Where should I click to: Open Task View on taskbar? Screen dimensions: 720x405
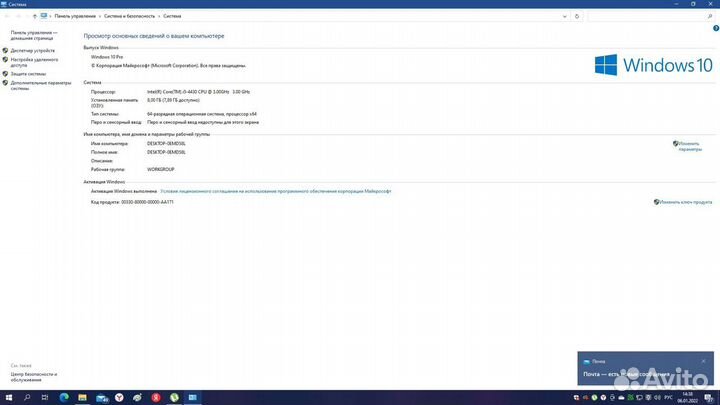(45, 398)
